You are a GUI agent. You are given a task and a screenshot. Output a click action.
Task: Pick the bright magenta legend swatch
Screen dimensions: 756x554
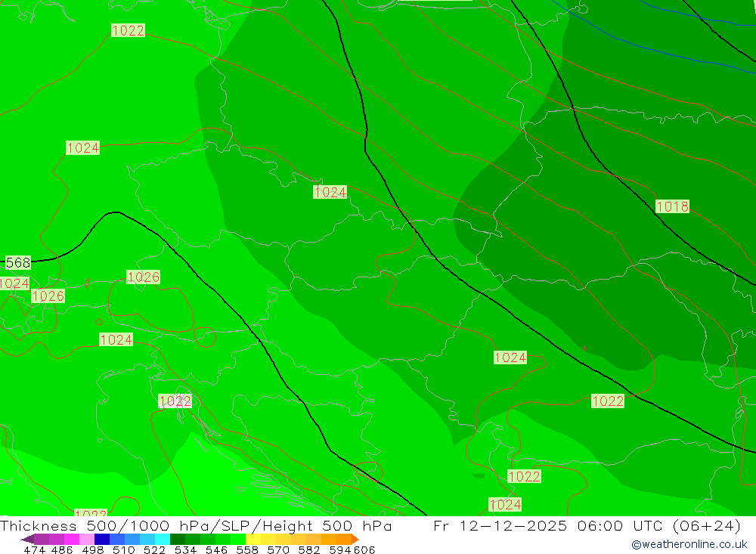tap(71, 539)
